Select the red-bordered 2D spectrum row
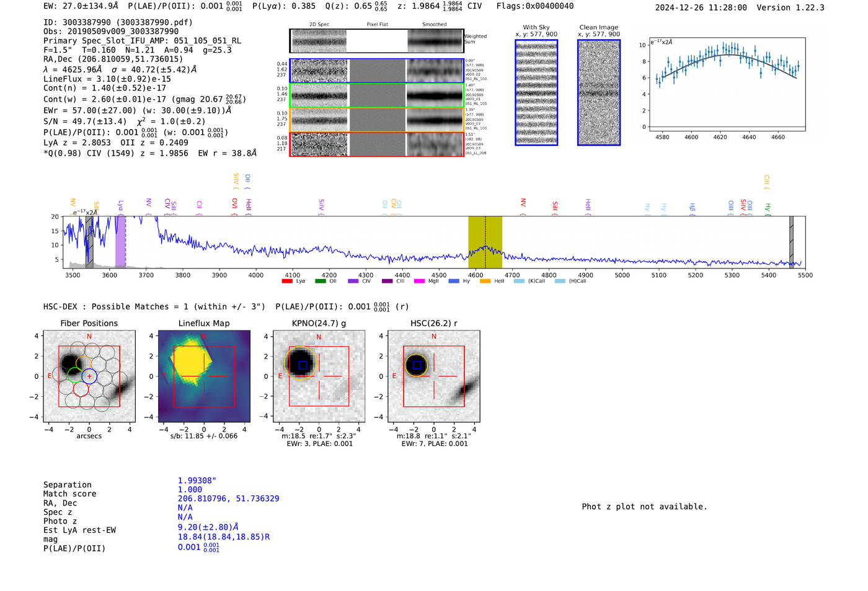The width and height of the screenshot is (868, 591). click(x=376, y=144)
